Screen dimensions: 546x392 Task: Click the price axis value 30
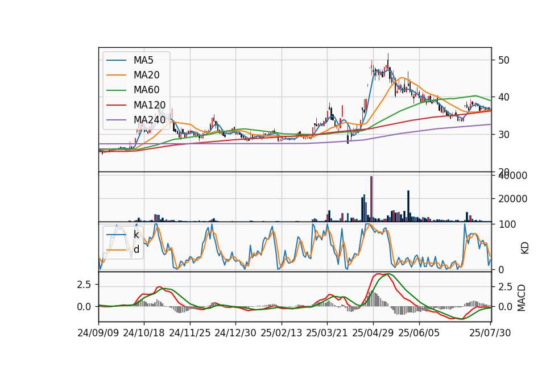click(x=503, y=134)
